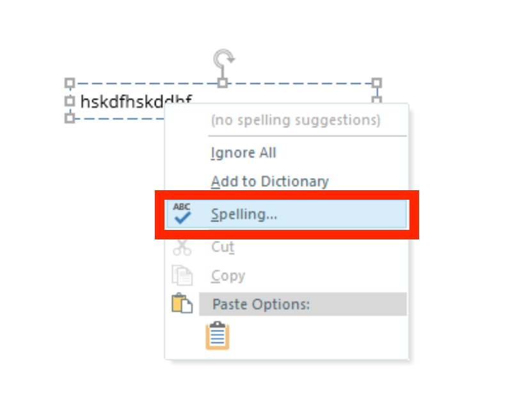This screenshot has height=420, width=508.
Task: Click the scissors Cut icon
Action: coord(182,246)
